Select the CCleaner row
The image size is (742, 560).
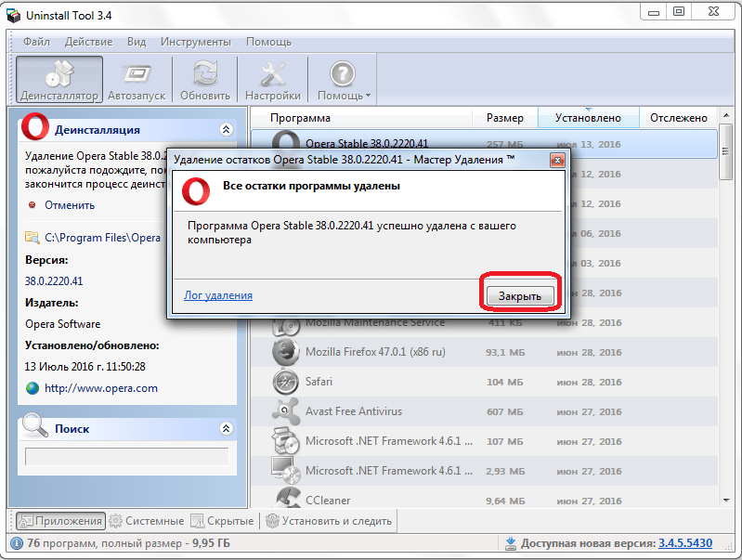(484, 498)
